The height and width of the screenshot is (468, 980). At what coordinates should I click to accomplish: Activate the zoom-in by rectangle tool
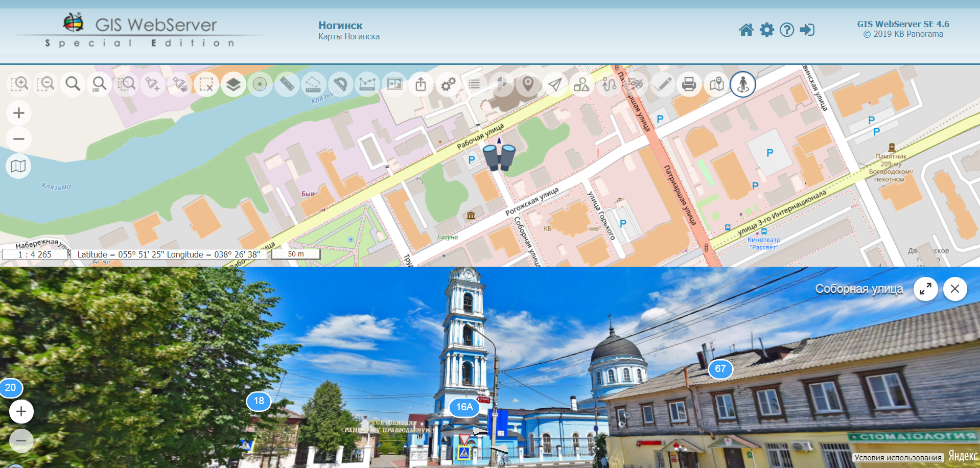click(19, 84)
